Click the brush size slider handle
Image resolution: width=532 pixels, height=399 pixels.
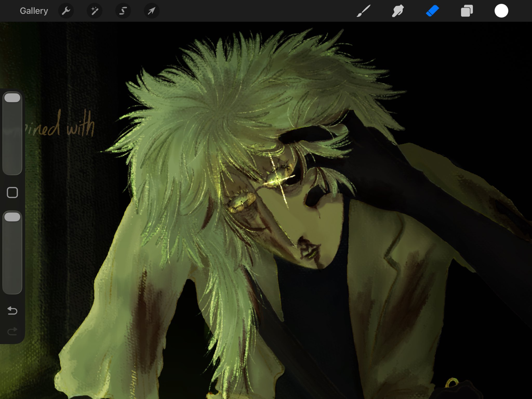pos(12,98)
